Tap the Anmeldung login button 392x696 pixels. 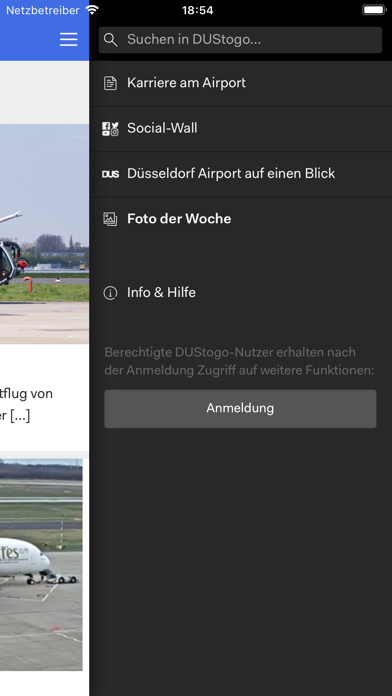[x=240, y=409]
